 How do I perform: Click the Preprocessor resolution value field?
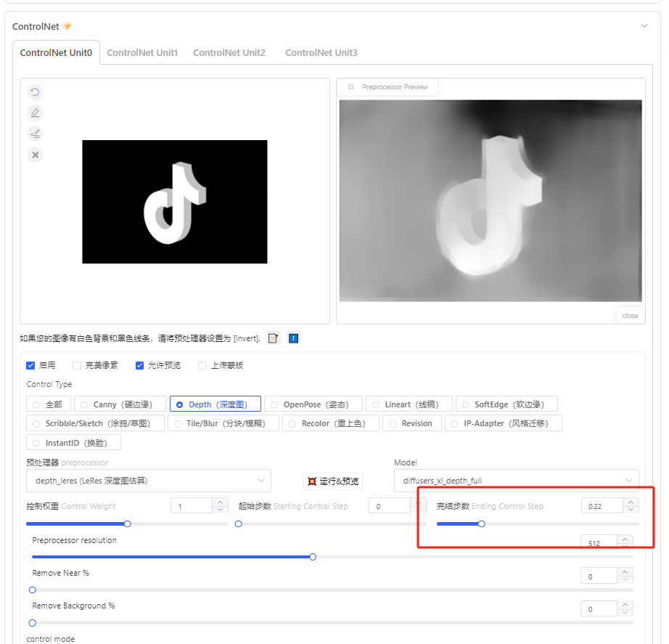(599, 543)
